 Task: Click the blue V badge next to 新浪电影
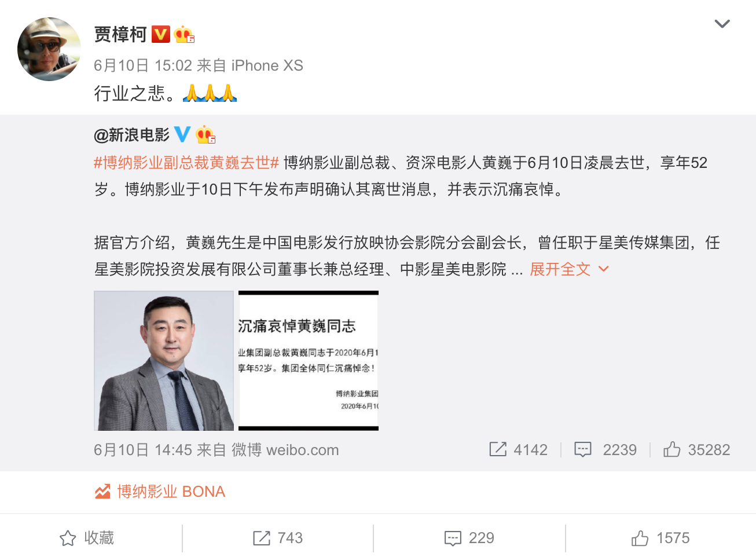(x=182, y=134)
